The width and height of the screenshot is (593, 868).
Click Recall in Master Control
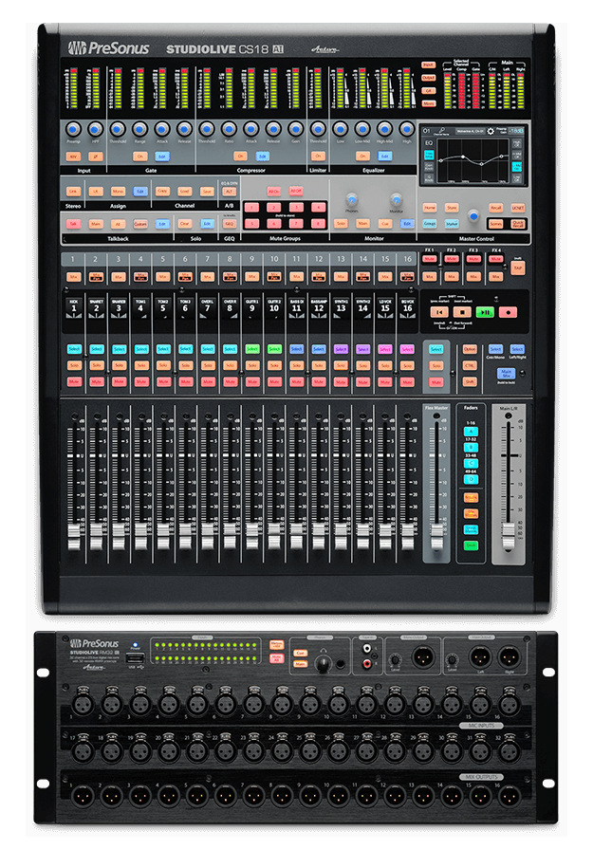pos(496,208)
